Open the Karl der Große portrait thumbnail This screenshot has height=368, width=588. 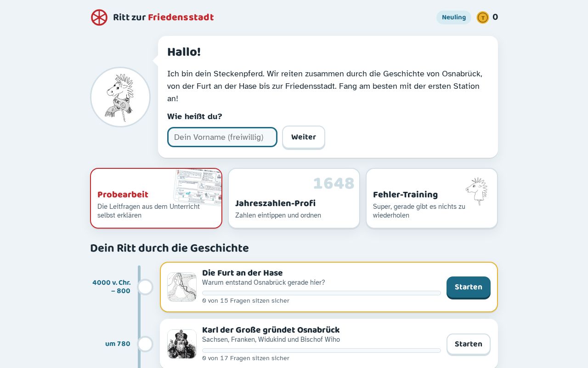(x=182, y=344)
